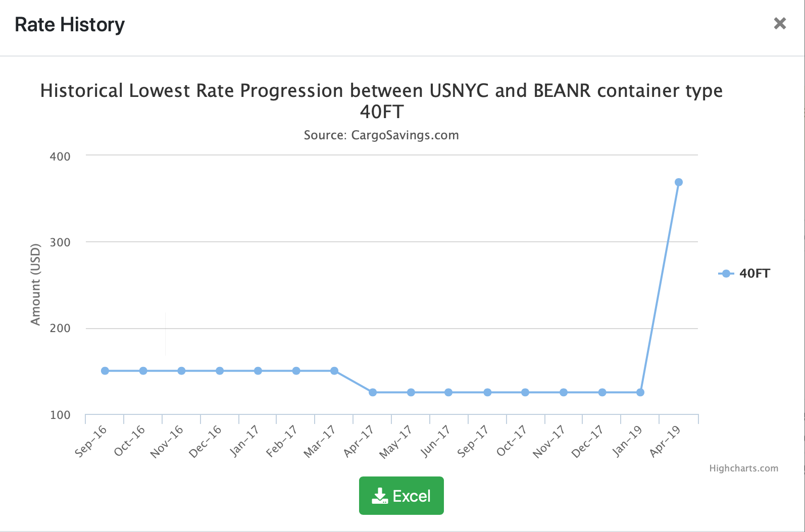Click the Apr-19 peak data point
Screen dimensions: 805x532
pyautogui.click(x=679, y=182)
